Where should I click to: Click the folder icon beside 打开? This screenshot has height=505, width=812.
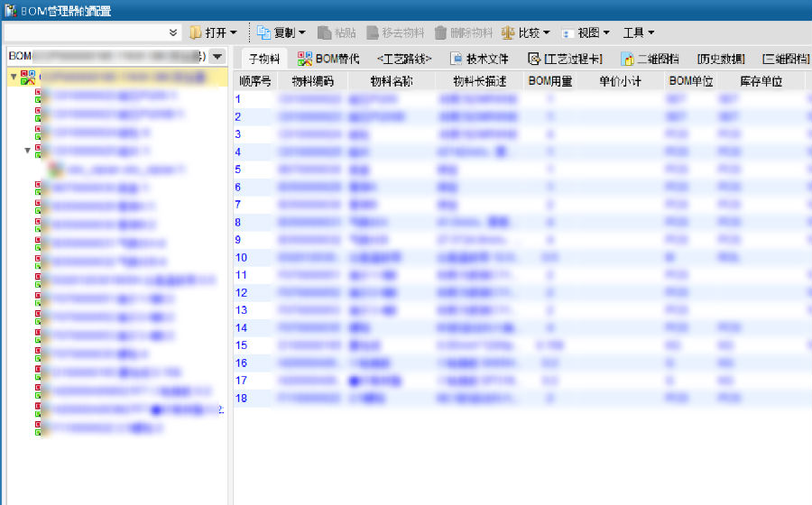click(x=195, y=32)
